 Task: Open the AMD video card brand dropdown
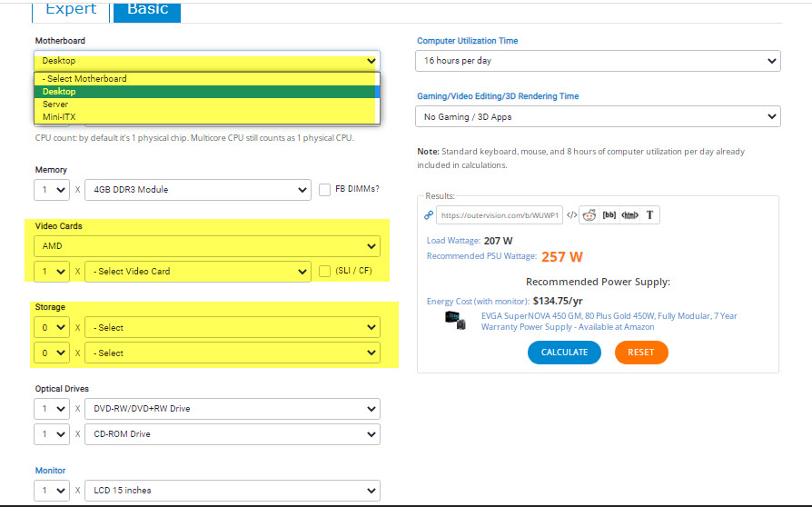pos(205,246)
